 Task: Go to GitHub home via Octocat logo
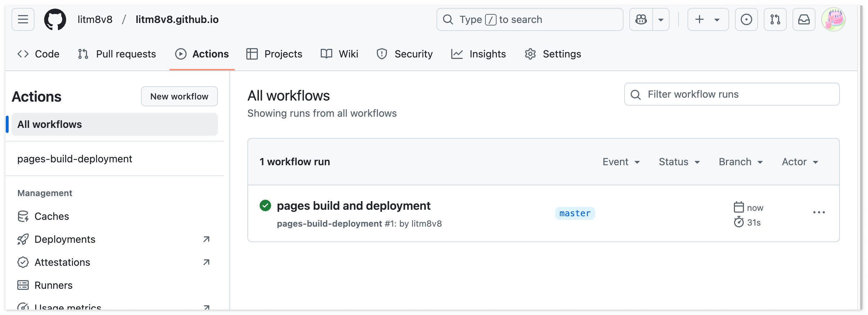[x=55, y=19]
